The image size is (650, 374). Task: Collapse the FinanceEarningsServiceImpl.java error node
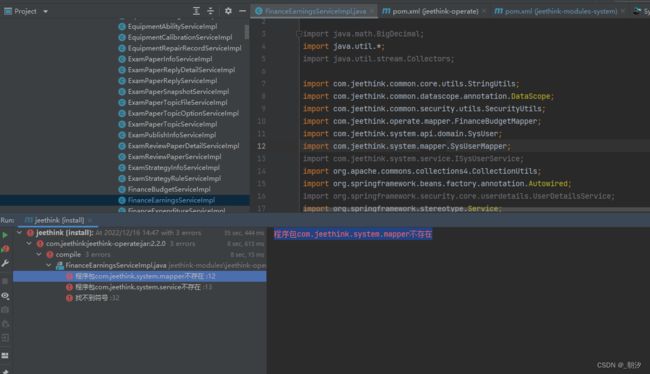pyautogui.click(x=49, y=265)
